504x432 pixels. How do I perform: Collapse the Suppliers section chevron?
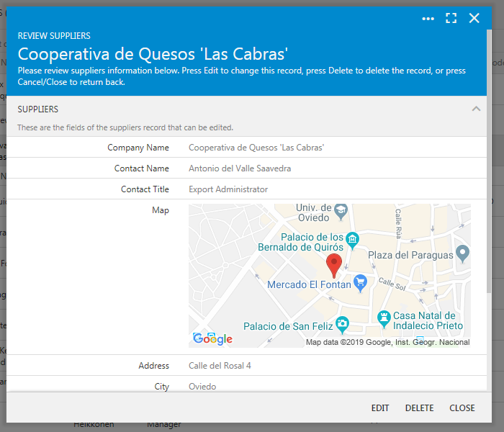476,109
